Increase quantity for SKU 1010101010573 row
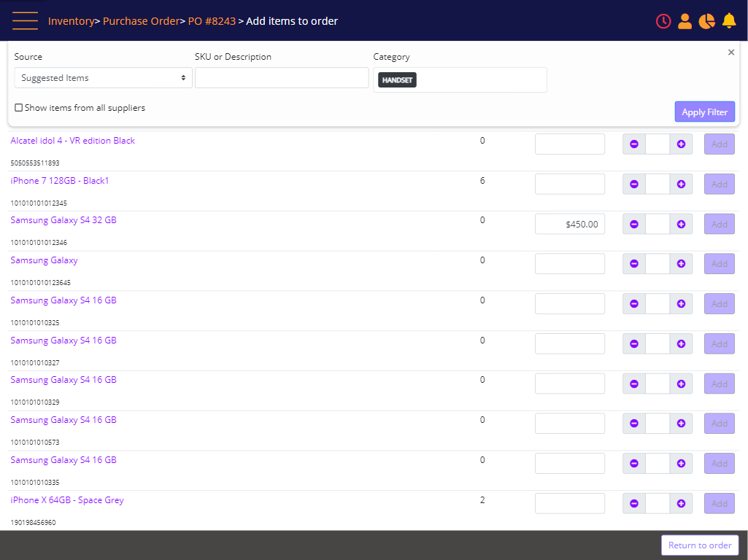Image resolution: width=748 pixels, height=560 pixels. pos(681,423)
